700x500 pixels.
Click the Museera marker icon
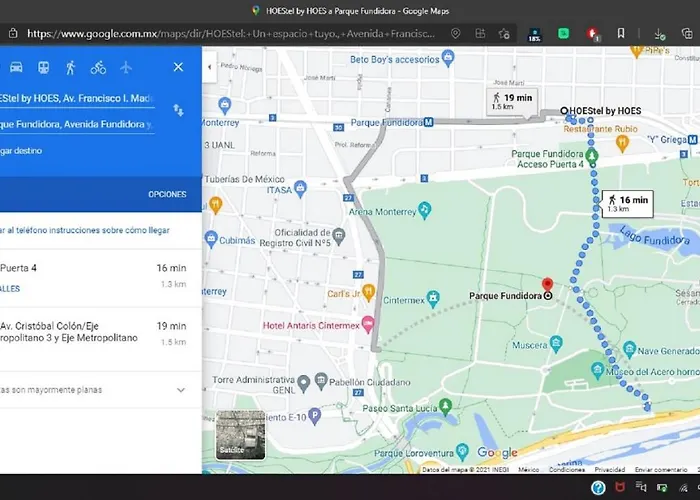pos(556,344)
